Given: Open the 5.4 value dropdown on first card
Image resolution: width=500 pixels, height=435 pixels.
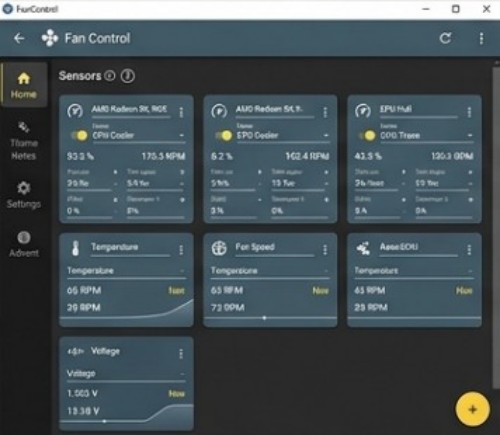Looking at the screenshot, I should pyautogui.click(x=156, y=183).
